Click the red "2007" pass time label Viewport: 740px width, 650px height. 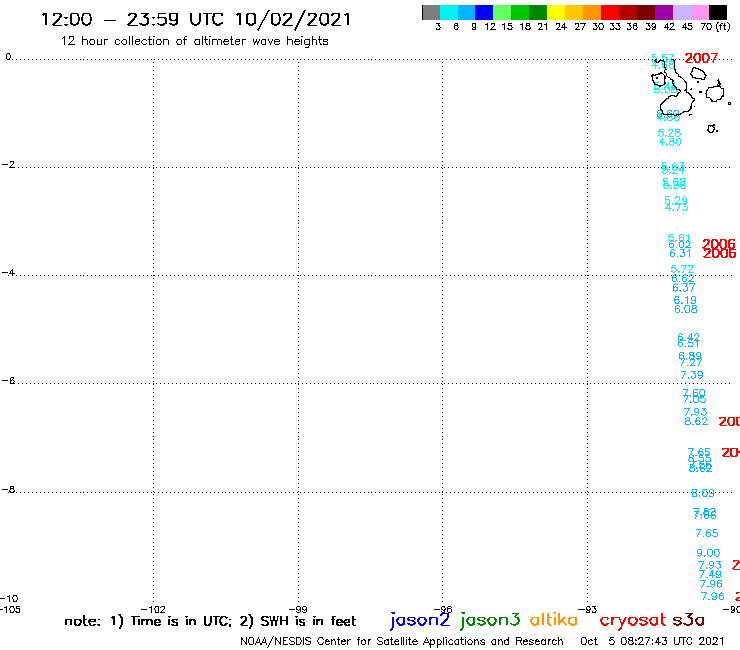tap(701, 58)
